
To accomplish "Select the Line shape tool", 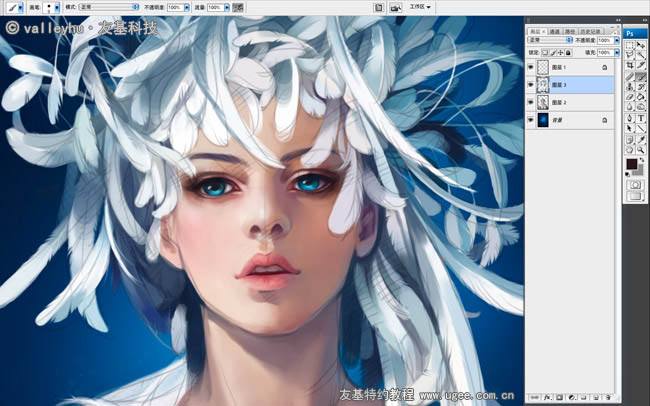I will tap(641, 129).
